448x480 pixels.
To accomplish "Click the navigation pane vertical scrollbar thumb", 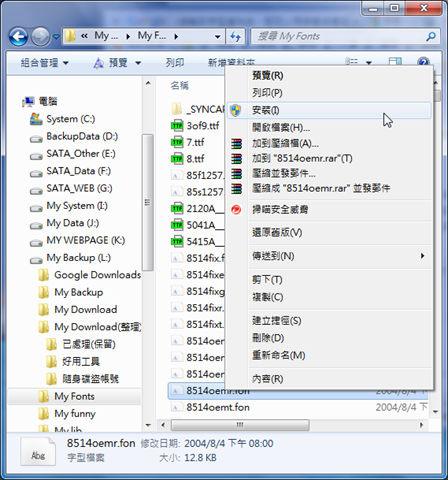I will pyautogui.click(x=148, y=202).
